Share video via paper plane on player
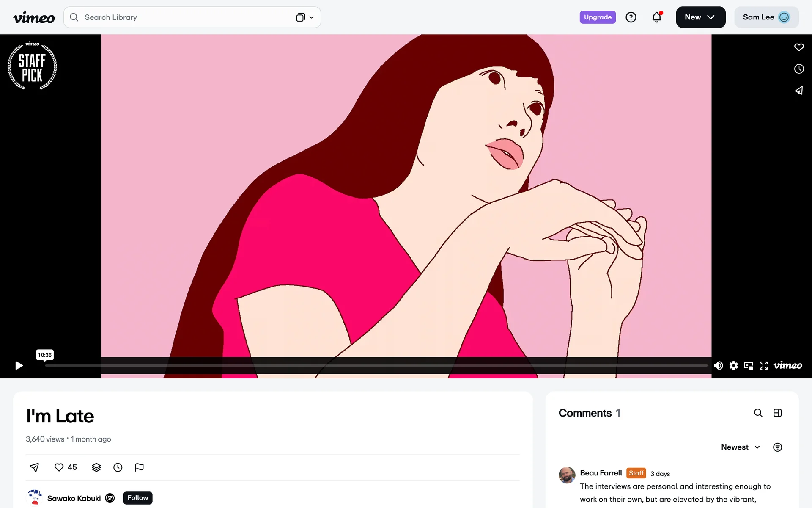 pyautogui.click(x=798, y=91)
